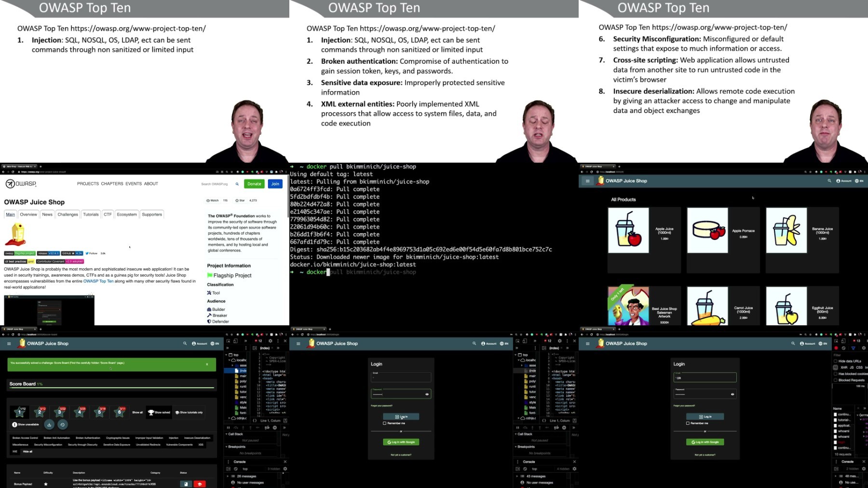868x488 pixels.
Task: Open the Overview tab on the OWASP Juice Shop page
Action: [x=28, y=214]
